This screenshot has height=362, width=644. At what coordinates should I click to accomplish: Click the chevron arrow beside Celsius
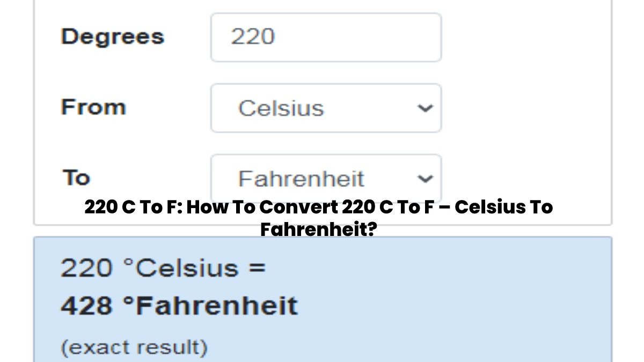425,108
